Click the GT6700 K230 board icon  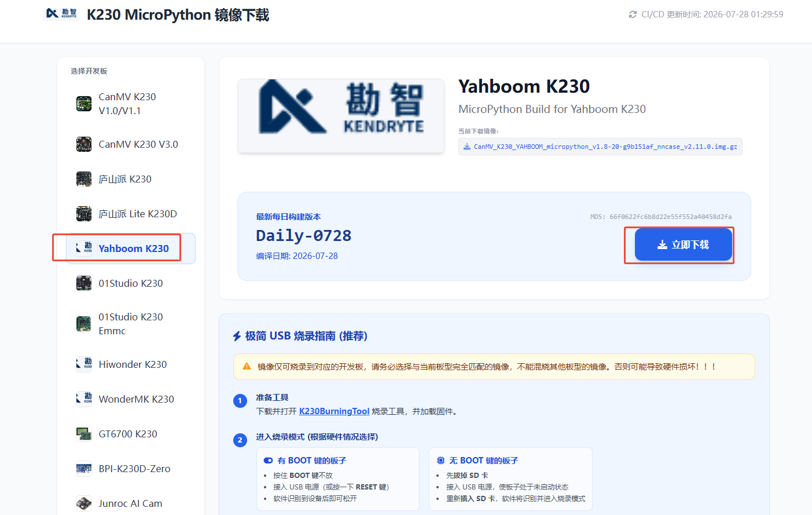click(x=84, y=434)
